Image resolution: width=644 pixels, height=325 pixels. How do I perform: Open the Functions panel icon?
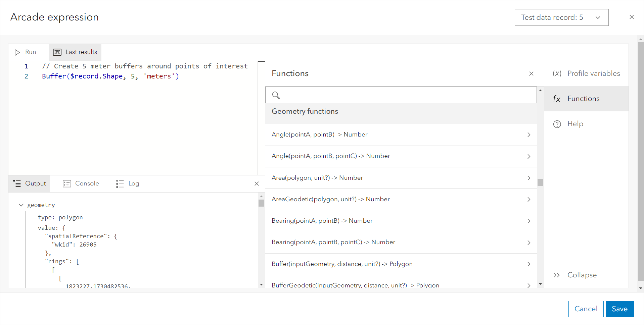pyautogui.click(x=557, y=99)
